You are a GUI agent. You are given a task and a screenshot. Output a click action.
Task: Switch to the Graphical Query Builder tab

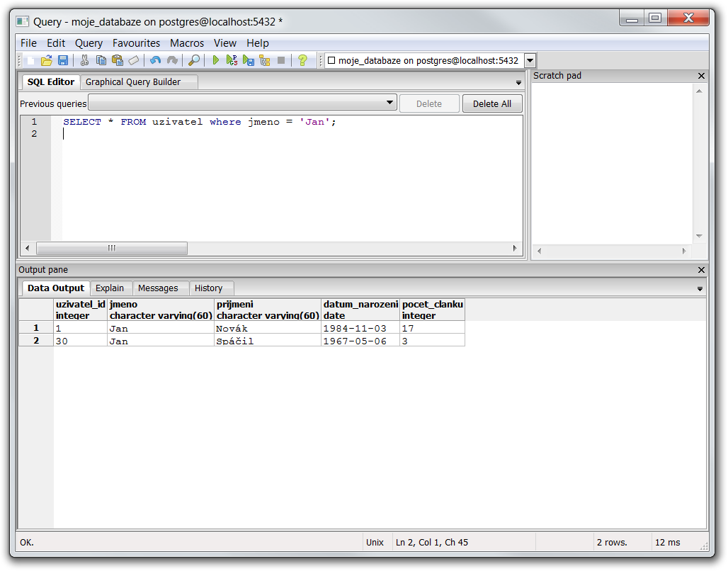click(x=133, y=82)
